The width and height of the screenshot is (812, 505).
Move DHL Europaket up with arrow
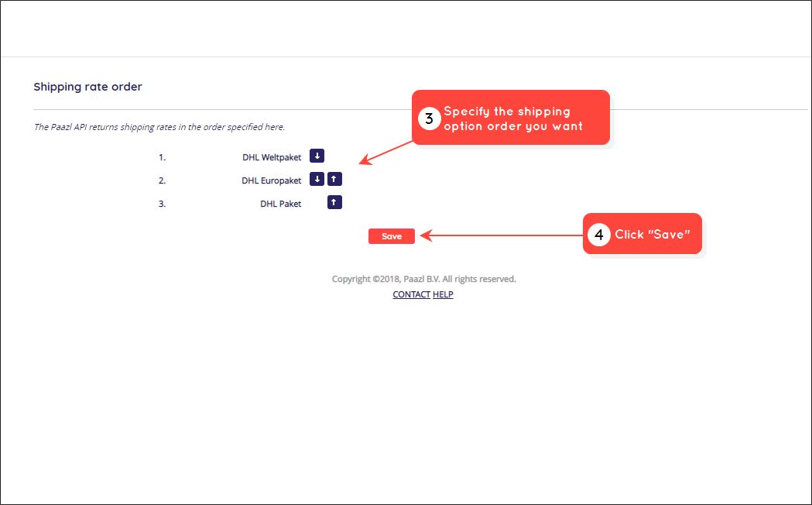(x=334, y=179)
